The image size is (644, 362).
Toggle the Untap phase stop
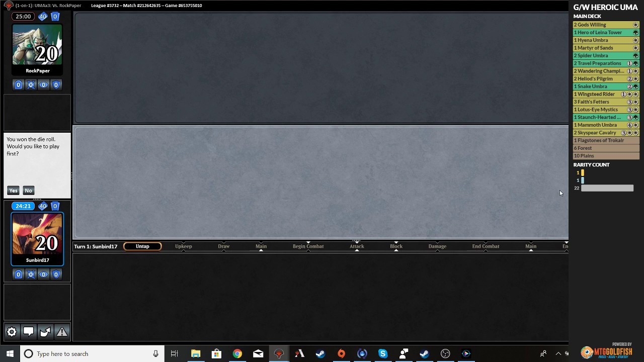tap(142, 246)
